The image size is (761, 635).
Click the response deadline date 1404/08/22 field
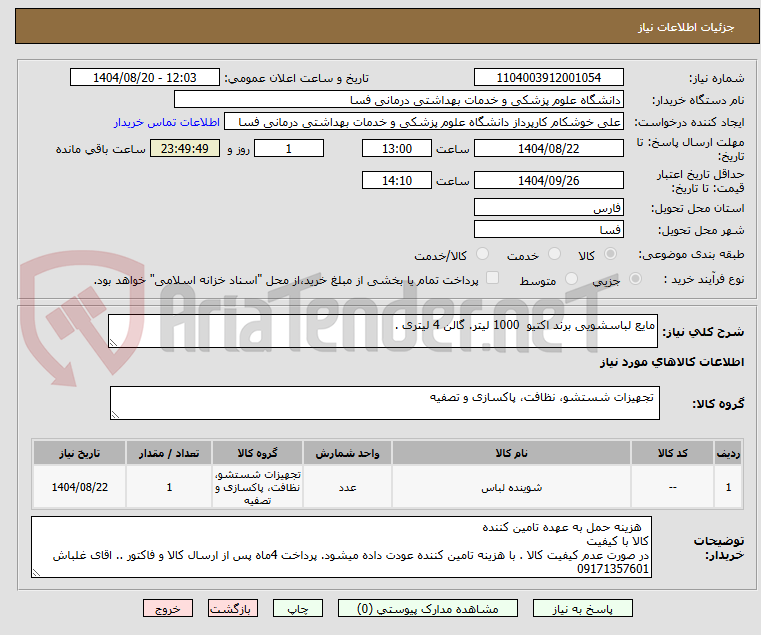tap(548, 149)
